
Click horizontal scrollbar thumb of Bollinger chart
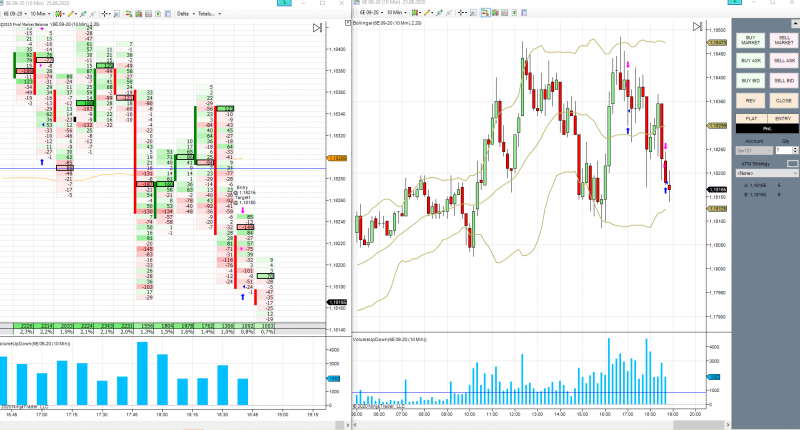click(698, 424)
